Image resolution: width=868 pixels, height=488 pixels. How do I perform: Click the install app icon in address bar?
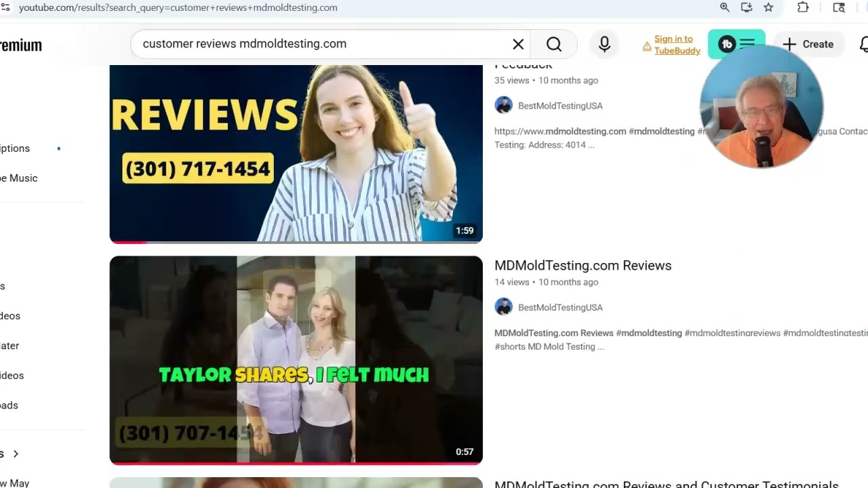click(x=747, y=7)
